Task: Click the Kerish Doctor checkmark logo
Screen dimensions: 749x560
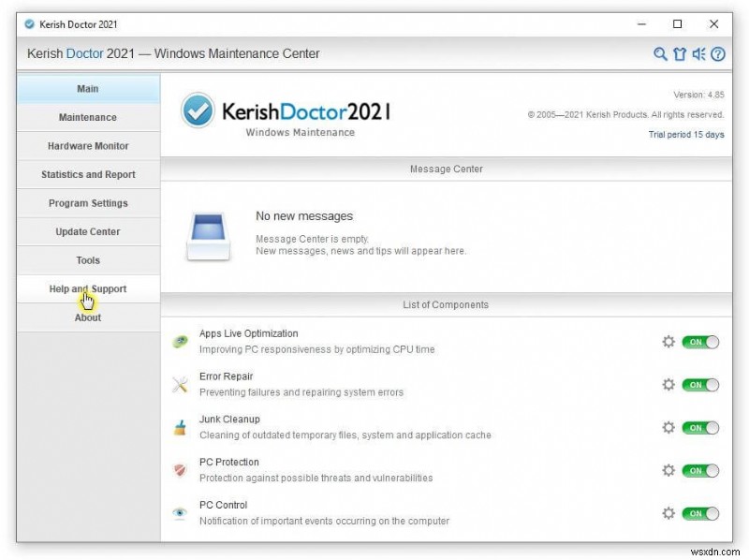Action: [198, 111]
